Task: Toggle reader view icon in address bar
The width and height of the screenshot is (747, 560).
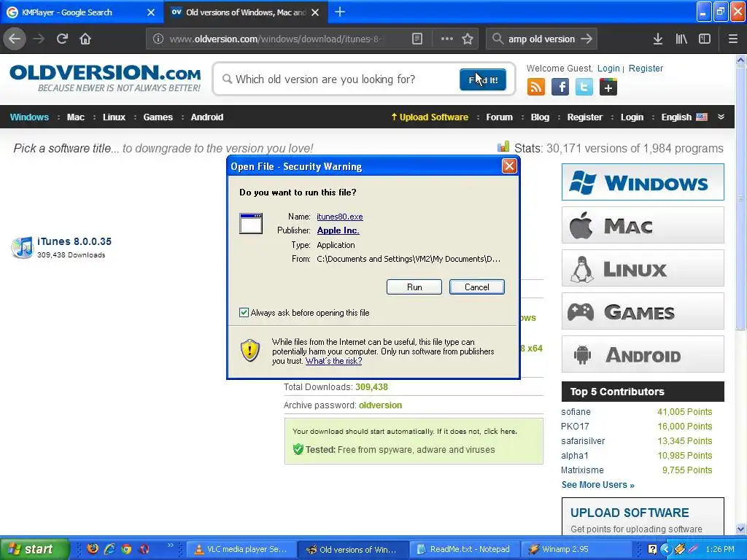Action: coord(417,39)
